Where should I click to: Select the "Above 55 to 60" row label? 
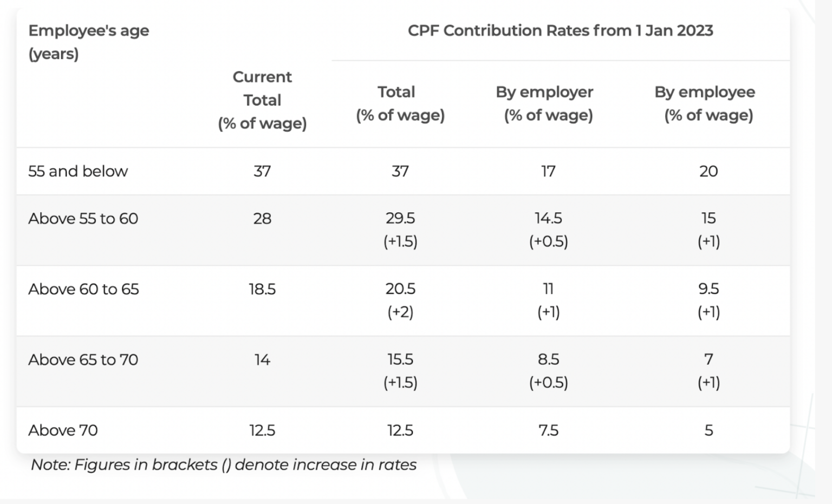point(83,219)
